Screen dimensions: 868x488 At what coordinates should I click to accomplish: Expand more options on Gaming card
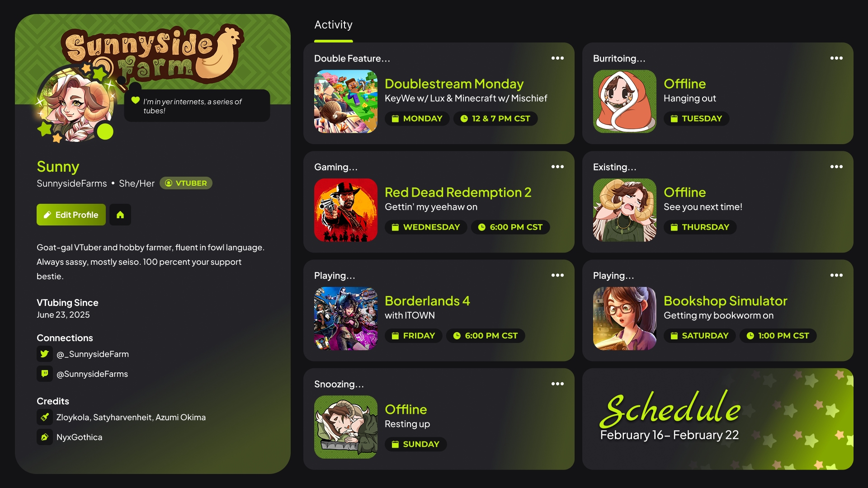tap(557, 167)
